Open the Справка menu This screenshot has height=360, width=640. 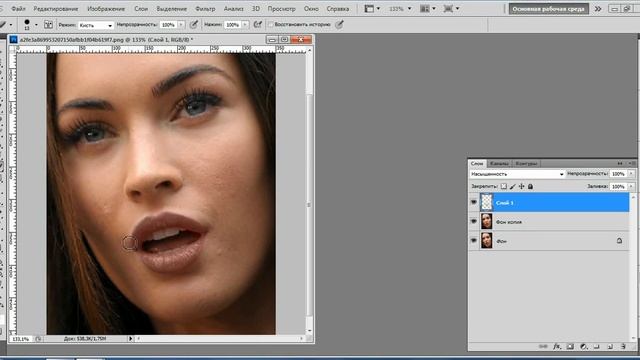click(338, 9)
